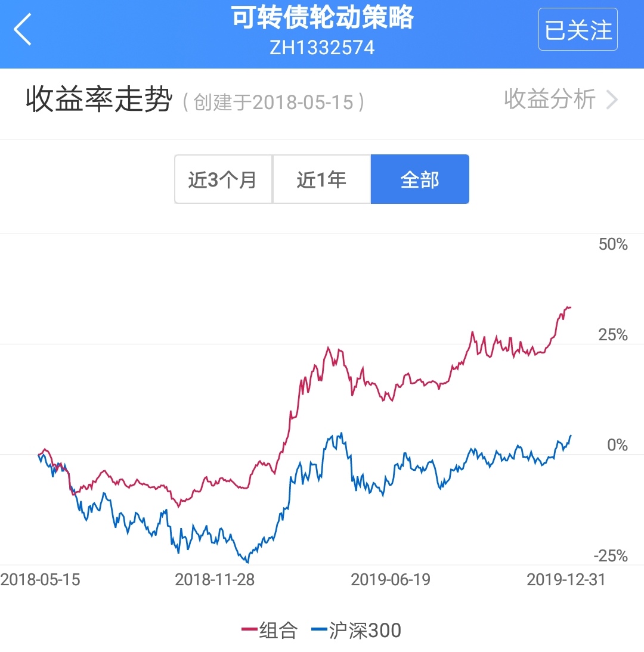
Task: Toggle the blue 沪深300 legend marker
Action: pos(320,629)
